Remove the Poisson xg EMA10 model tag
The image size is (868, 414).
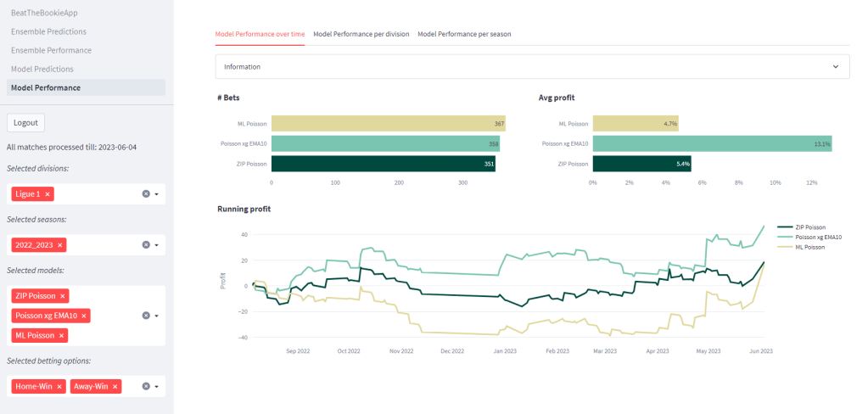(x=84, y=316)
